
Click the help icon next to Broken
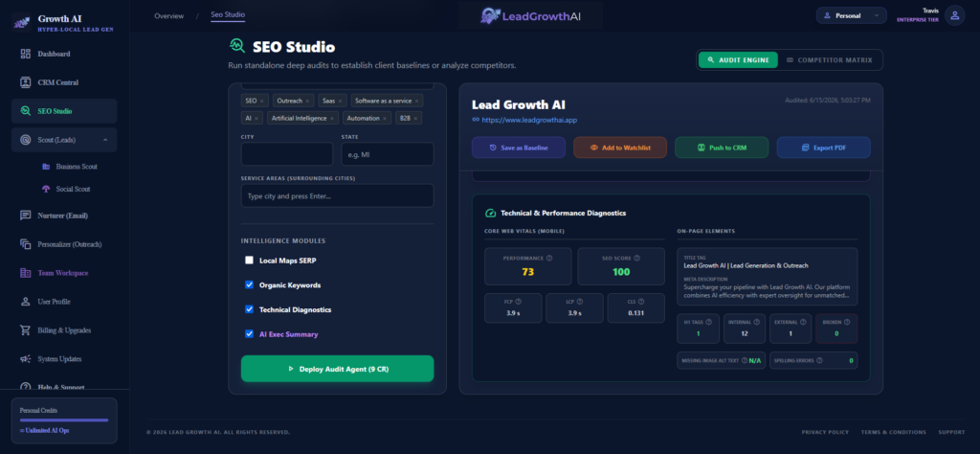coord(848,322)
